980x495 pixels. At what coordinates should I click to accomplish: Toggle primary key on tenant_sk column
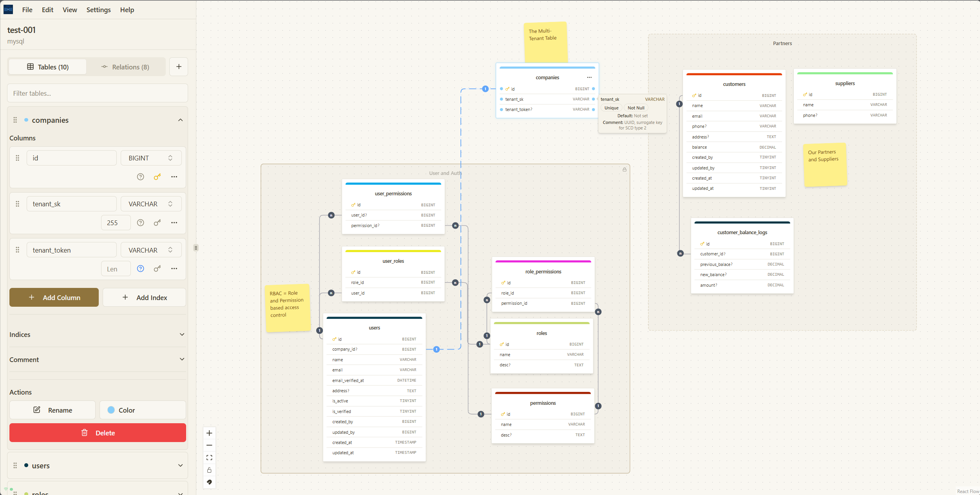[157, 223]
